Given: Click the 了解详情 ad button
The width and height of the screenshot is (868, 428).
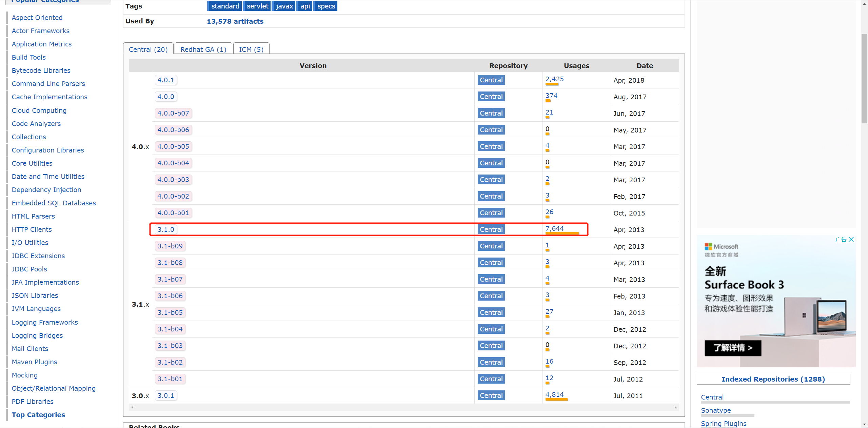Looking at the screenshot, I should point(733,348).
